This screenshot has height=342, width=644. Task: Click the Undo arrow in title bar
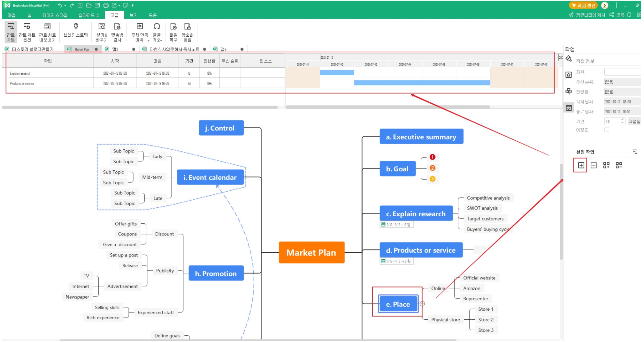coord(60,5)
